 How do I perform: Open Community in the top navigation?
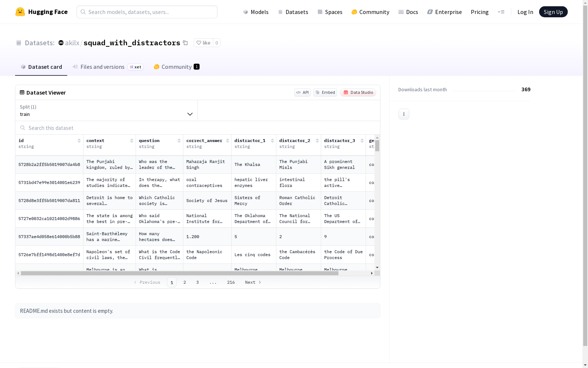click(x=370, y=12)
